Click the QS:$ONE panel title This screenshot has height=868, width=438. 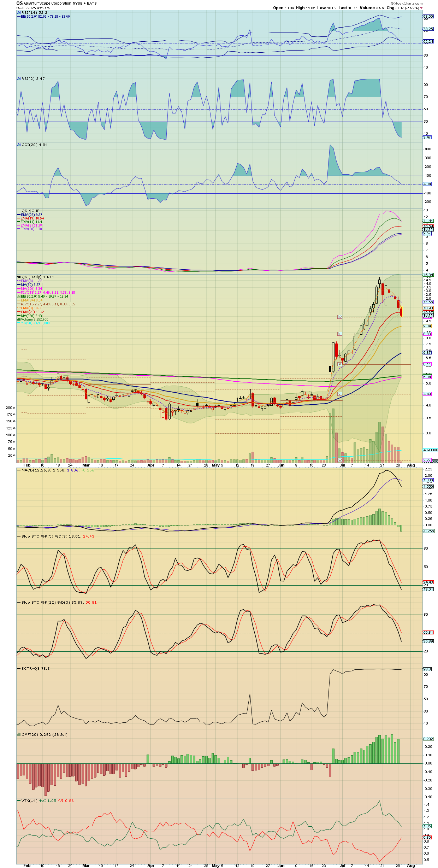[30, 211]
